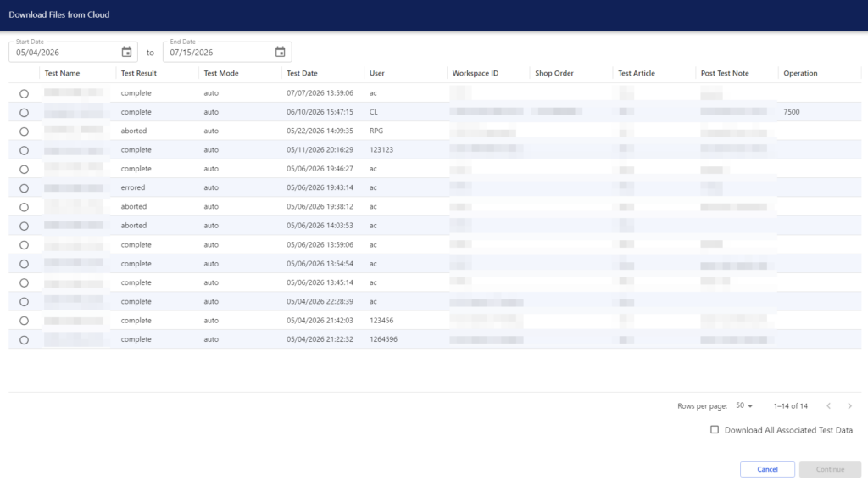This screenshot has width=868, height=481.
Task: Select the test dated 05/04/2026 22:28:39
Action: tap(24, 302)
